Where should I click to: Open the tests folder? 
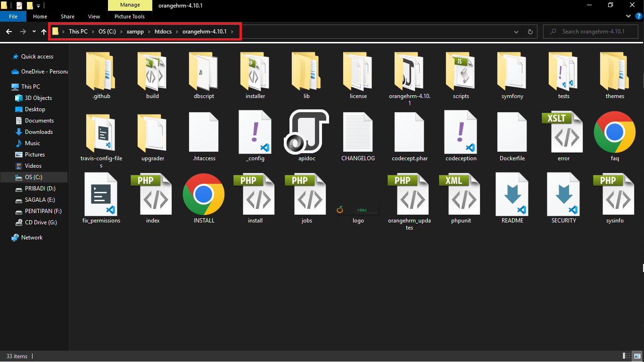[x=564, y=75]
